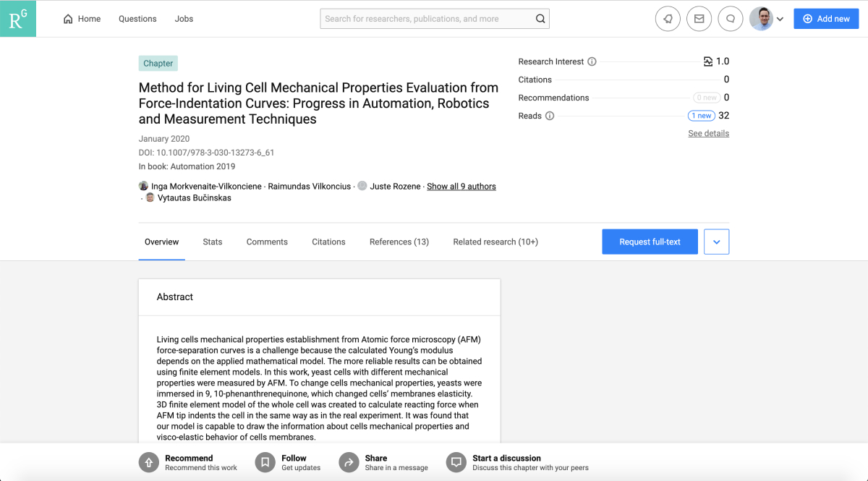Click the Recommend arrow icon
868x481 pixels.
pos(148,463)
